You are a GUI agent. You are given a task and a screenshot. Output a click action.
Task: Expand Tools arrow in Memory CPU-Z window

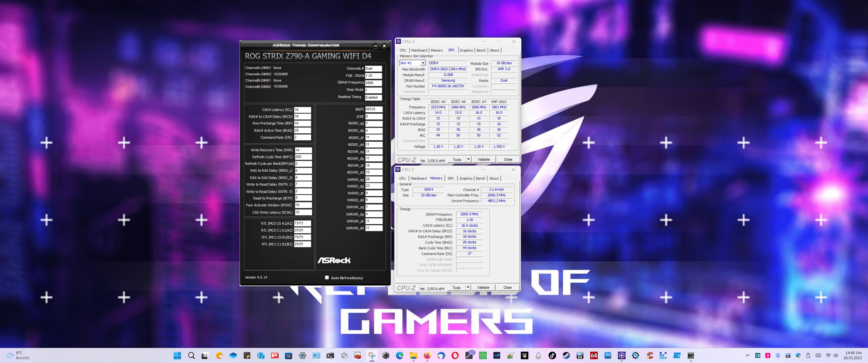point(468,287)
